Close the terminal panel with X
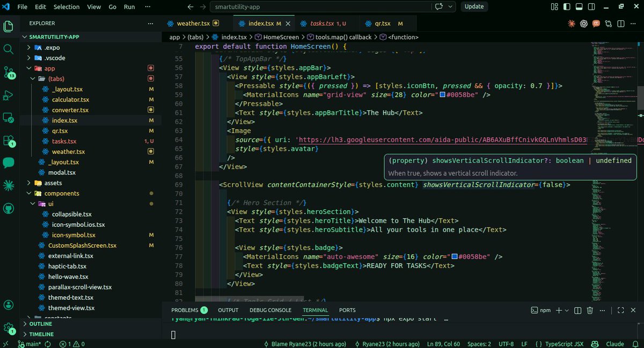644x348 pixels. pos(633,310)
